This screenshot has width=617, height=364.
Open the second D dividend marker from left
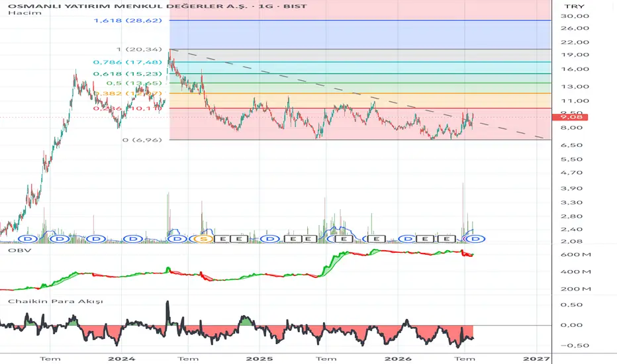[60, 239]
